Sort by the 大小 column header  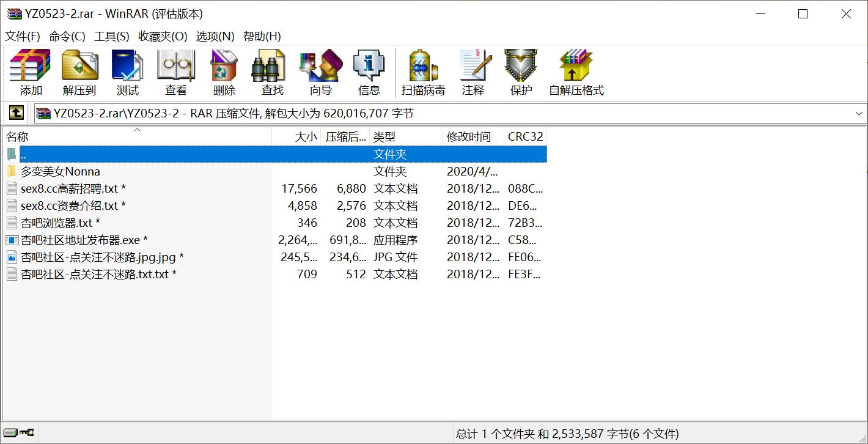[296, 136]
